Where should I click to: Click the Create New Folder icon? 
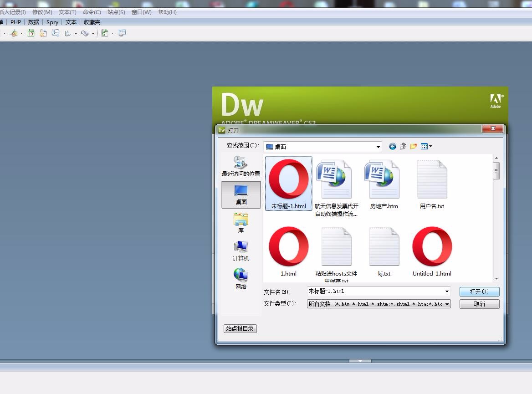coord(413,146)
